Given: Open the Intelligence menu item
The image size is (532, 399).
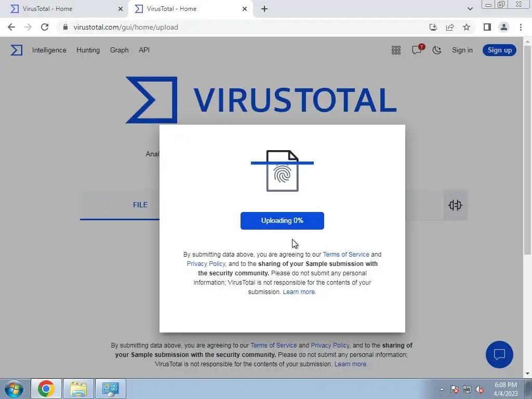Looking at the screenshot, I should click(49, 50).
